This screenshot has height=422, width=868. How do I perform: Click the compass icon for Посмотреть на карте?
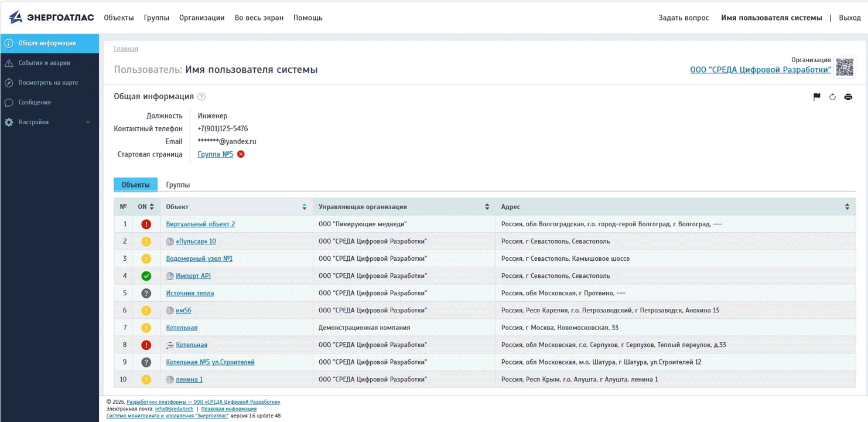(x=9, y=83)
